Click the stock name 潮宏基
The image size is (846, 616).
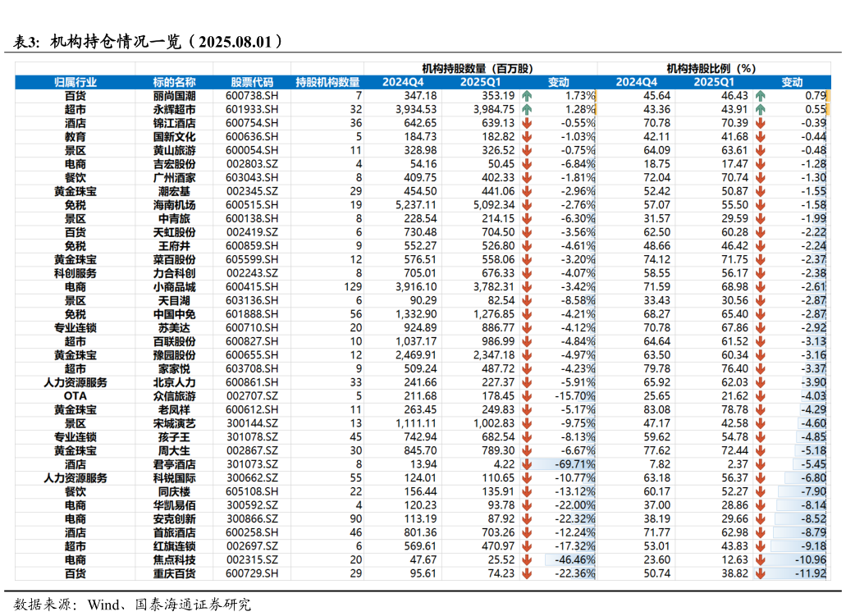[x=174, y=191]
